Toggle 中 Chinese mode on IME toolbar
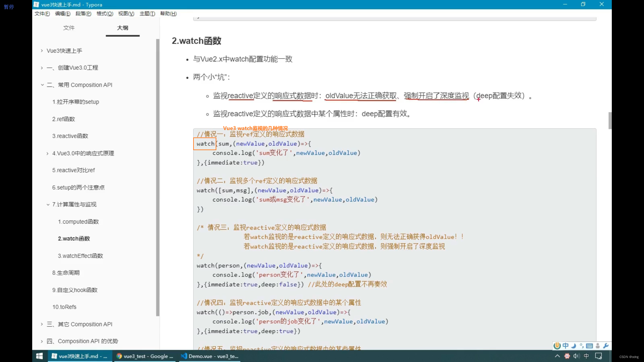The width and height of the screenshot is (644, 362). pyautogui.click(x=566, y=346)
